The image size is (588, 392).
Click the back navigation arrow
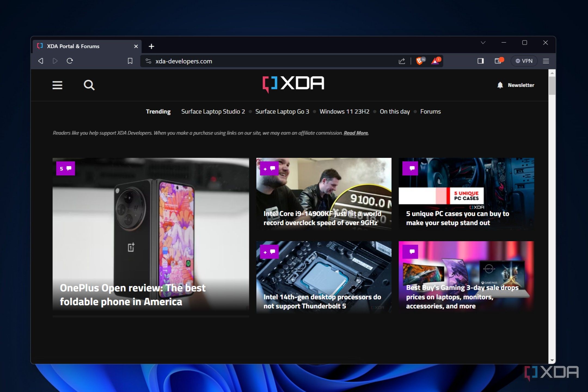[x=40, y=61]
